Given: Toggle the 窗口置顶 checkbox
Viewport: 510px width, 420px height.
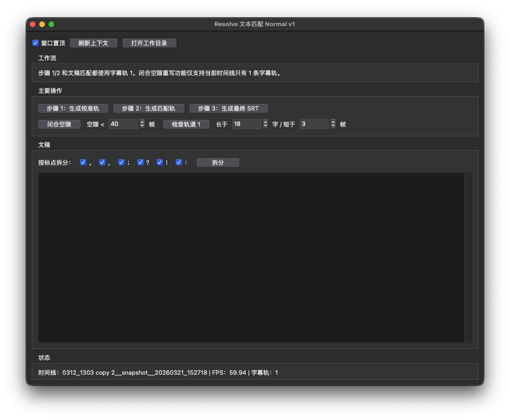Looking at the screenshot, I should 35,43.
